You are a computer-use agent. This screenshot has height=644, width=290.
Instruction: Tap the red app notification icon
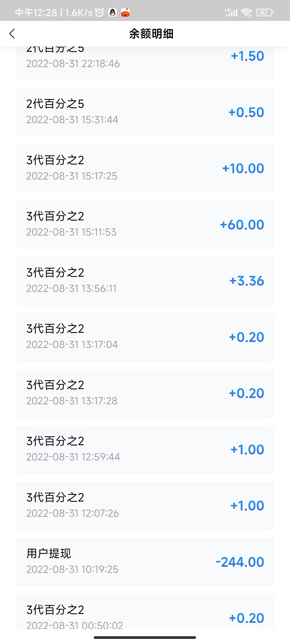click(x=125, y=12)
